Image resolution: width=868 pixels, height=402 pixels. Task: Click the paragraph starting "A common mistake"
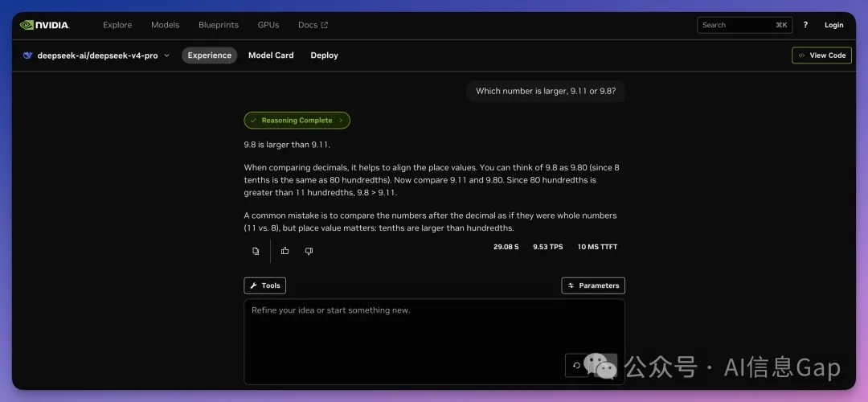431,221
